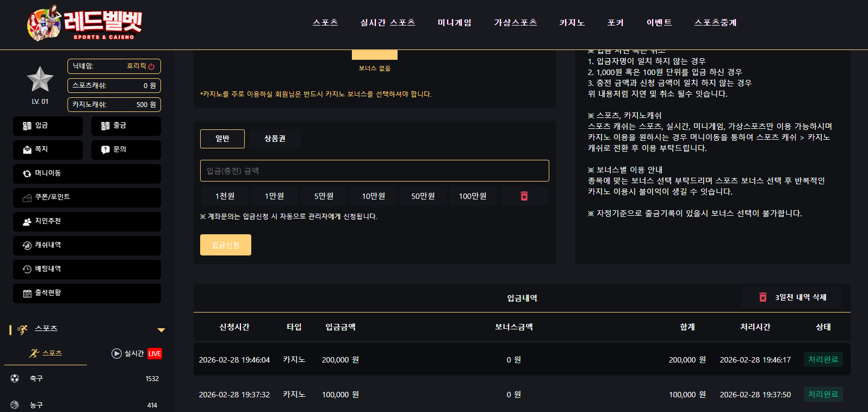Open the 입금 deposit sidebar button
The height and width of the screenshot is (412, 868).
tap(48, 126)
